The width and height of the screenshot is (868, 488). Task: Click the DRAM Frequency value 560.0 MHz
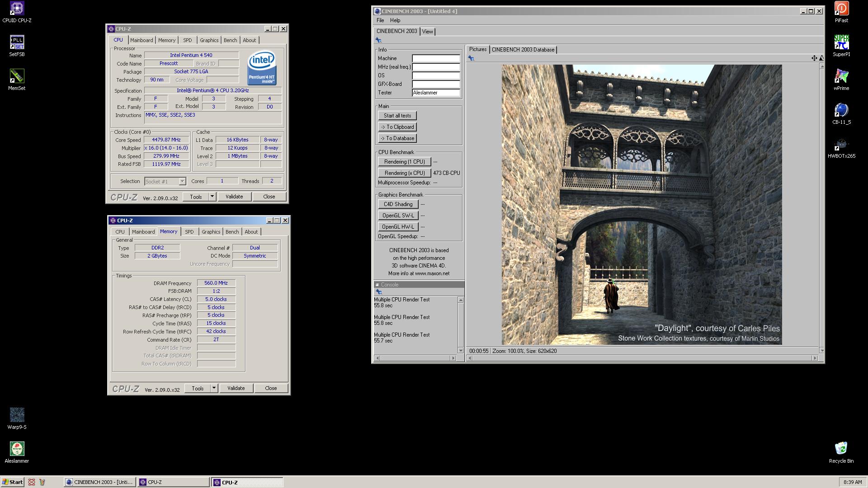click(216, 283)
